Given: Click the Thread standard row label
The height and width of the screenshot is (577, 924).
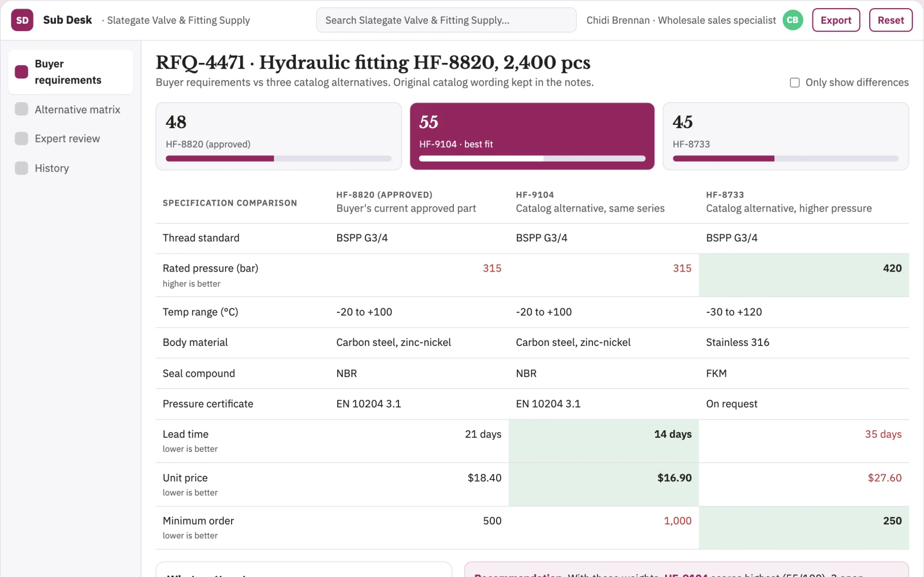Looking at the screenshot, I should (x=201, y=238).
